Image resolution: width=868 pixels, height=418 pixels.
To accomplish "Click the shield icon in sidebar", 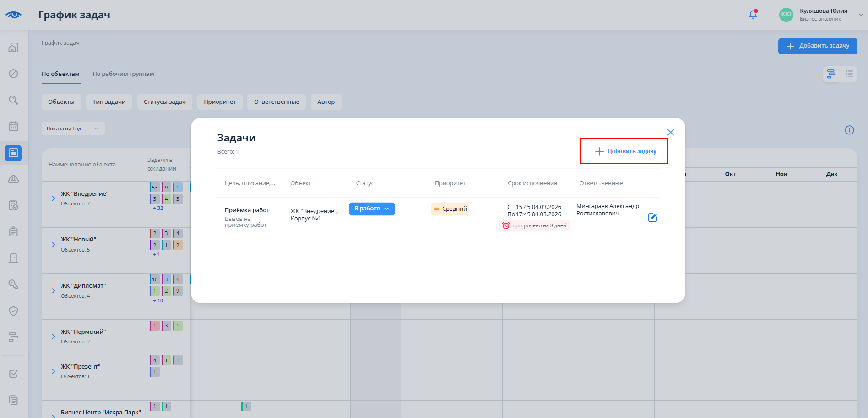I will click(13, 311).
